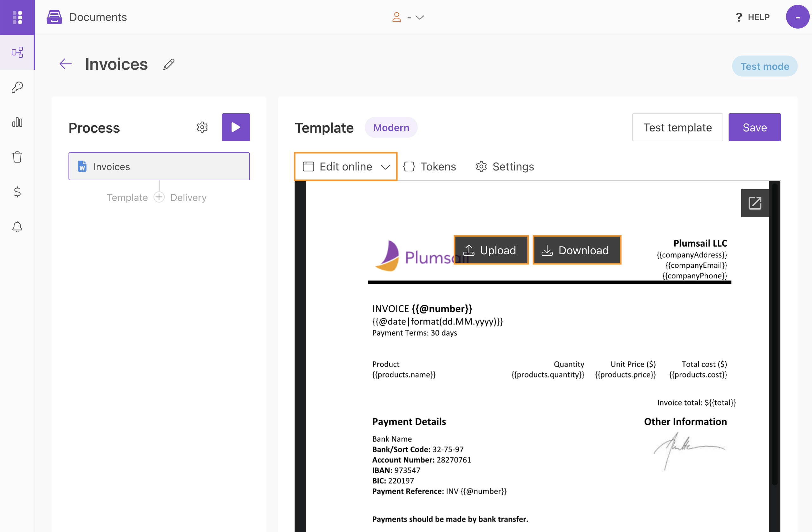
Task: Click the Template step label
Action: [x=127, y=197]
